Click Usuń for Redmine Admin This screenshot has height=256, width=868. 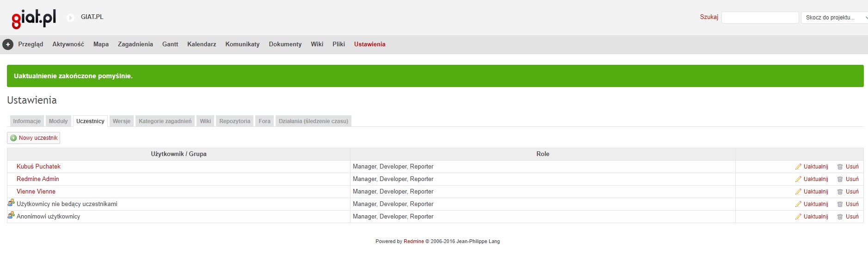click(x=852, y=179)
